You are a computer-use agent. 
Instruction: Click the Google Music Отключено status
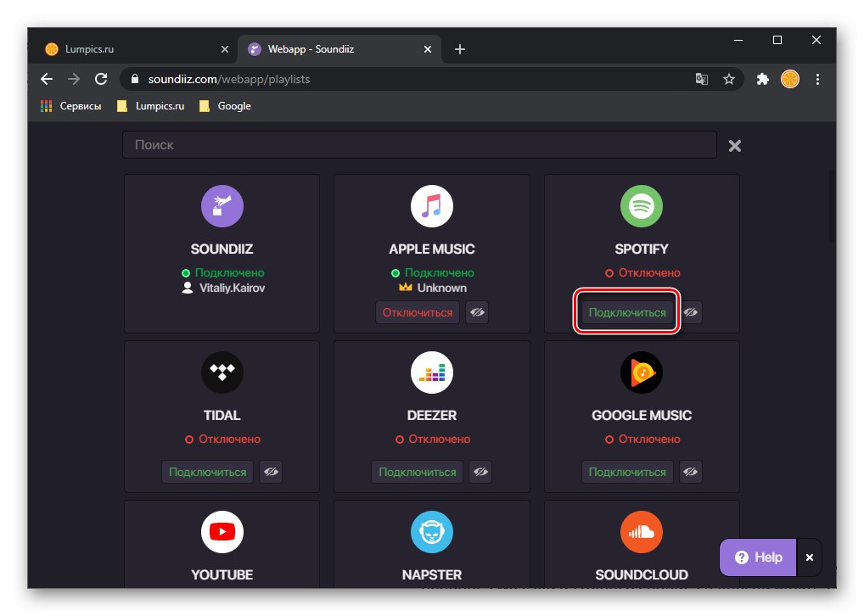pos(642,440)
